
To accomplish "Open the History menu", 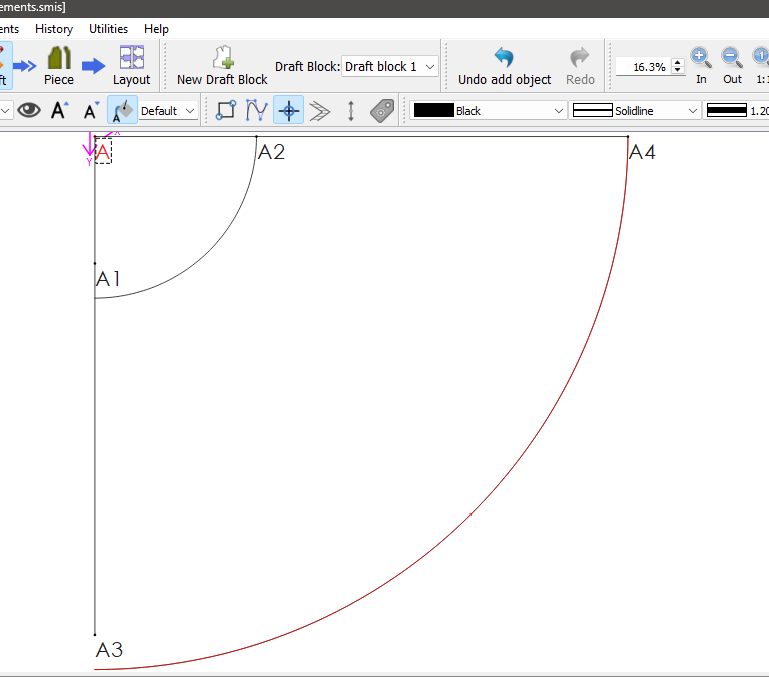I will tap(54, 29).
